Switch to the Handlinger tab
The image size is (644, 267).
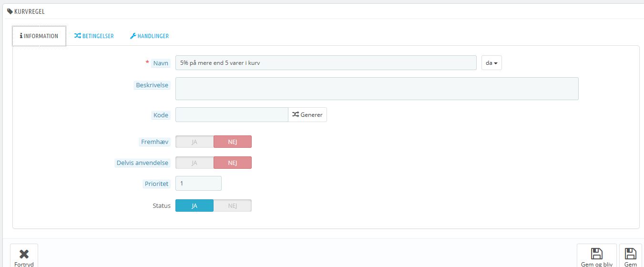(x=149, y=36)
